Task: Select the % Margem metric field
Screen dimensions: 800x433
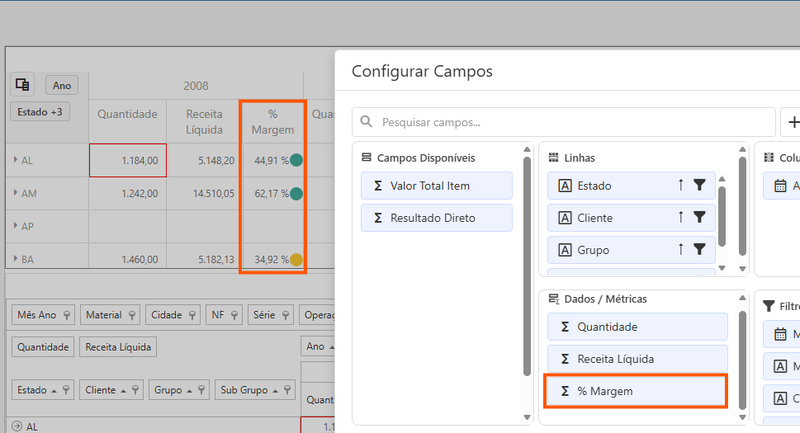Action: pos(636,391)
